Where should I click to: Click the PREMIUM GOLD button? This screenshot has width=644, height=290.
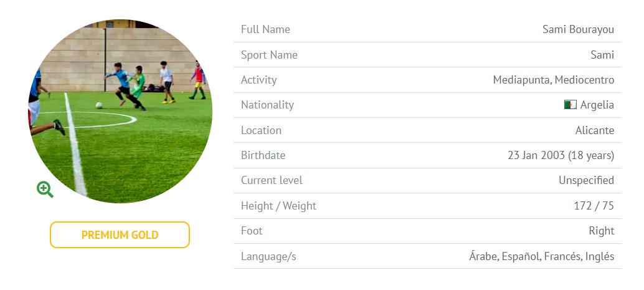point(120,235)
